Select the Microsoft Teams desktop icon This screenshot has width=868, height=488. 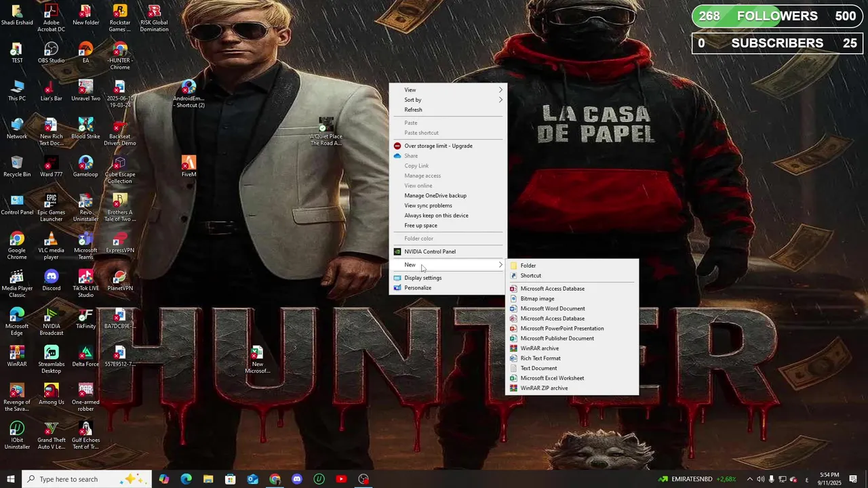85,246
